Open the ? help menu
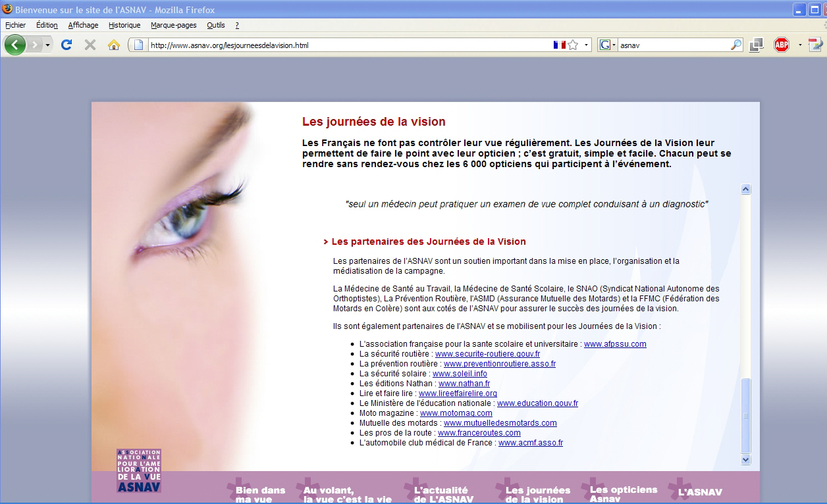 point(237,25)
